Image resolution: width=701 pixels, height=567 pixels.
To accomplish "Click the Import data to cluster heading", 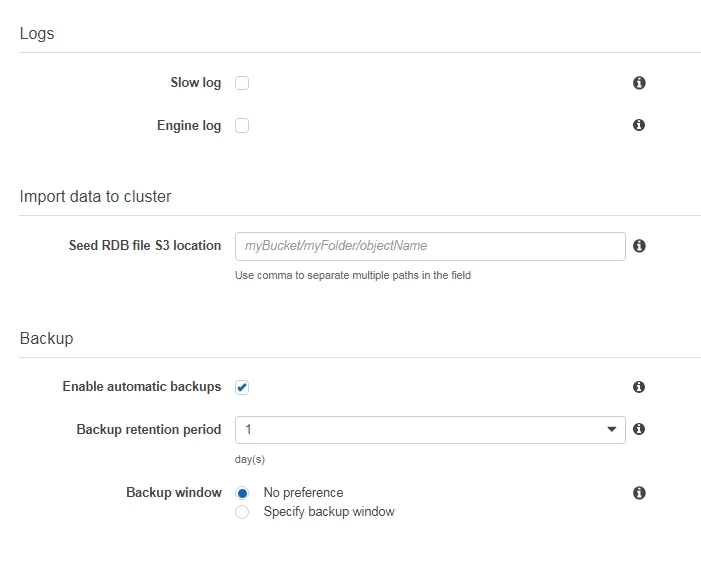I will (95, 197).
